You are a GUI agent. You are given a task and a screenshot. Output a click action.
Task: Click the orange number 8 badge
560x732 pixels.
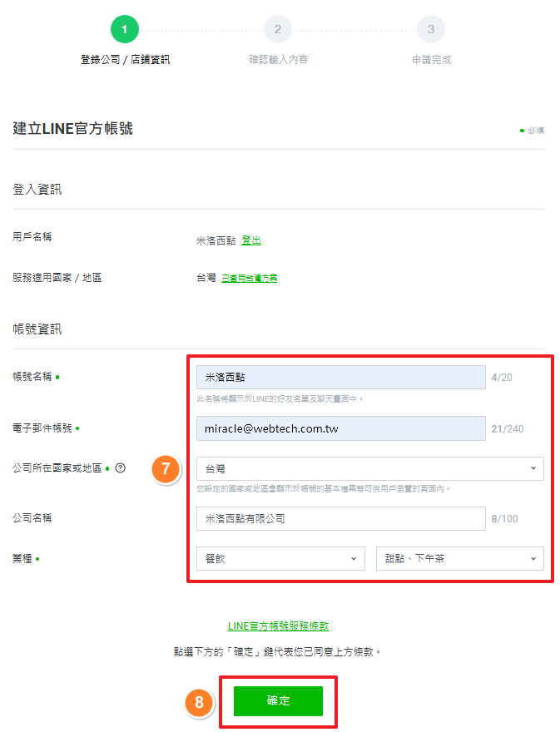click(x=198, y=702)
